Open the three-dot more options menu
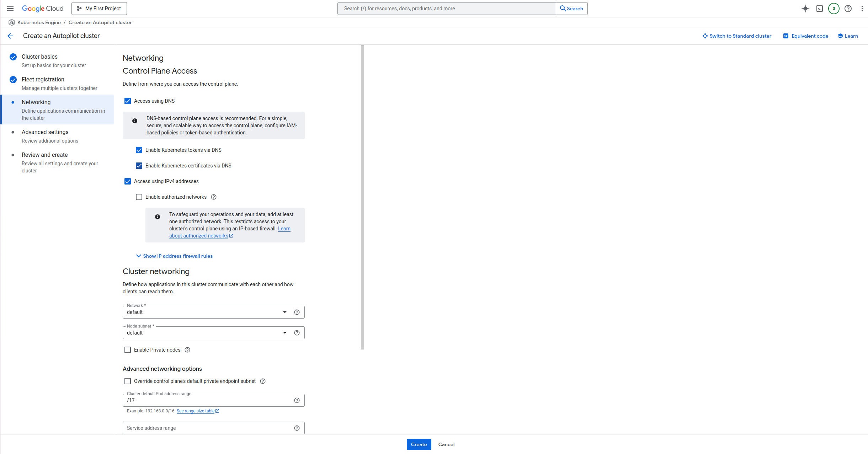 point(862,9)
